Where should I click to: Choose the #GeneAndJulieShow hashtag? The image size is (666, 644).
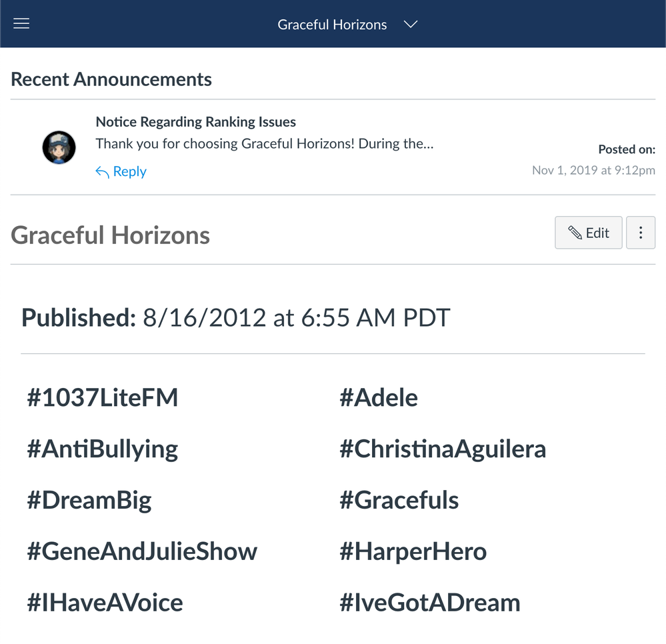click(141, 551)
